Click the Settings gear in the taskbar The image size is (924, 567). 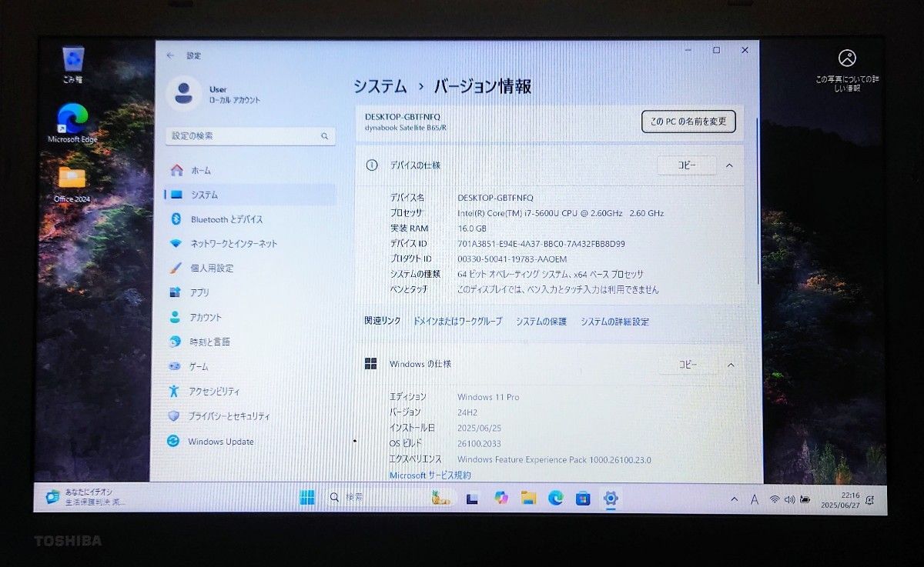[611, 498]
